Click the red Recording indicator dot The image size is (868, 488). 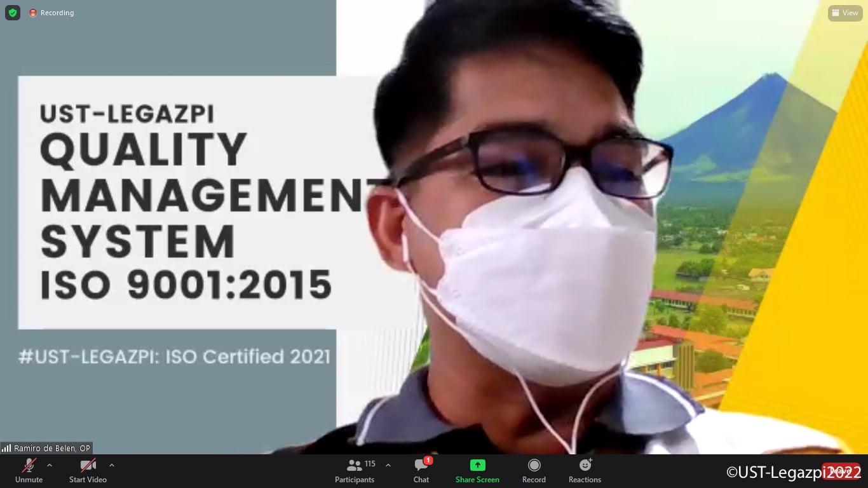[33, 13]
